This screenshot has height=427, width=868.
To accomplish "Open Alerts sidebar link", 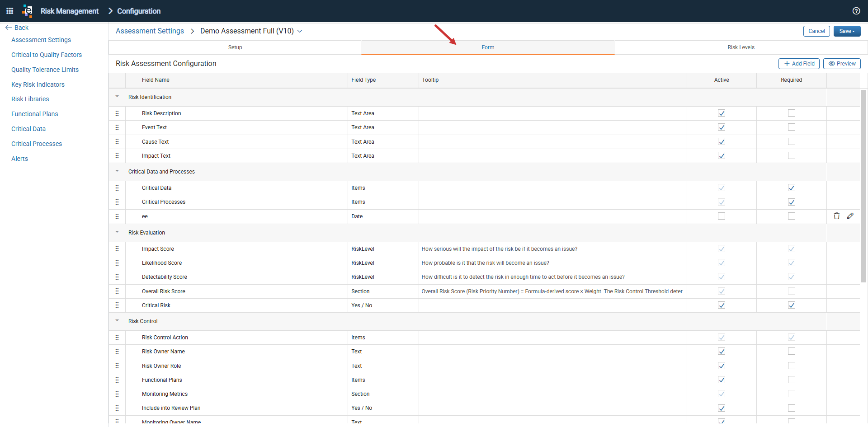I will [19, 159].
